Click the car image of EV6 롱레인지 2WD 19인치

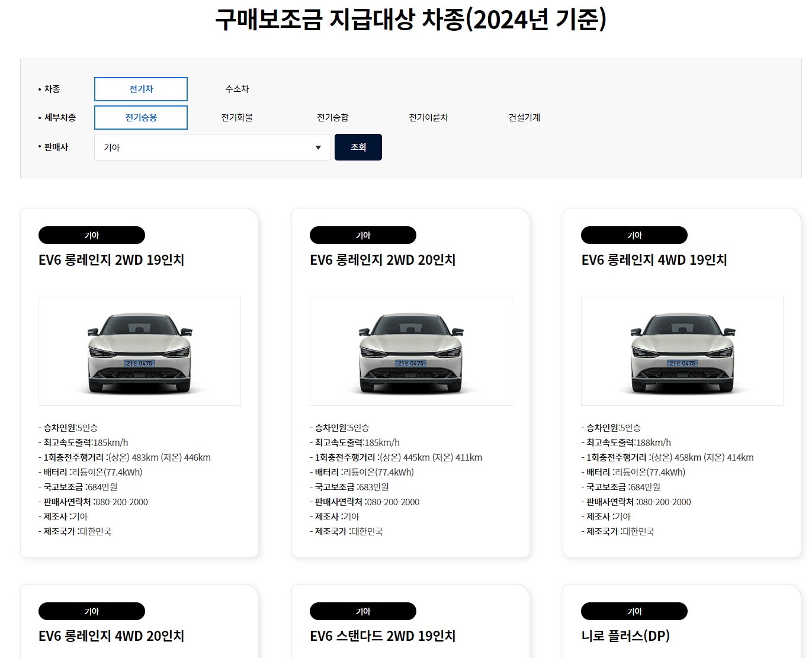(x=140, y=351)
